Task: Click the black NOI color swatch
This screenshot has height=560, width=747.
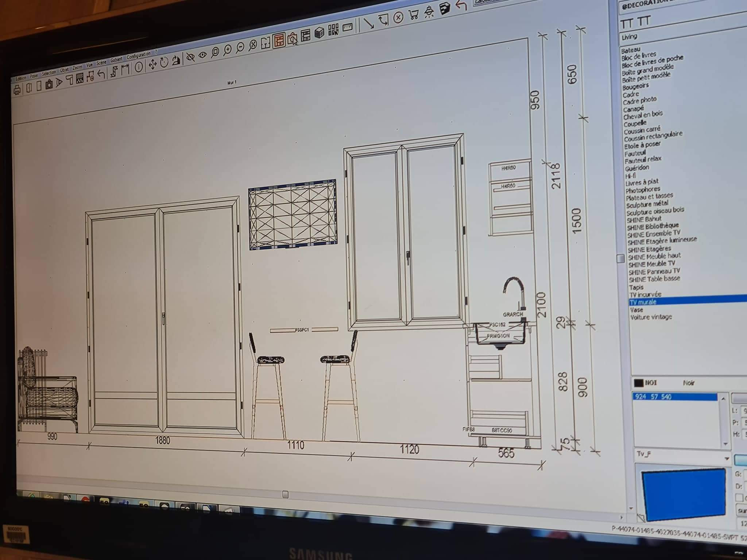Action: tap(639, 383)
